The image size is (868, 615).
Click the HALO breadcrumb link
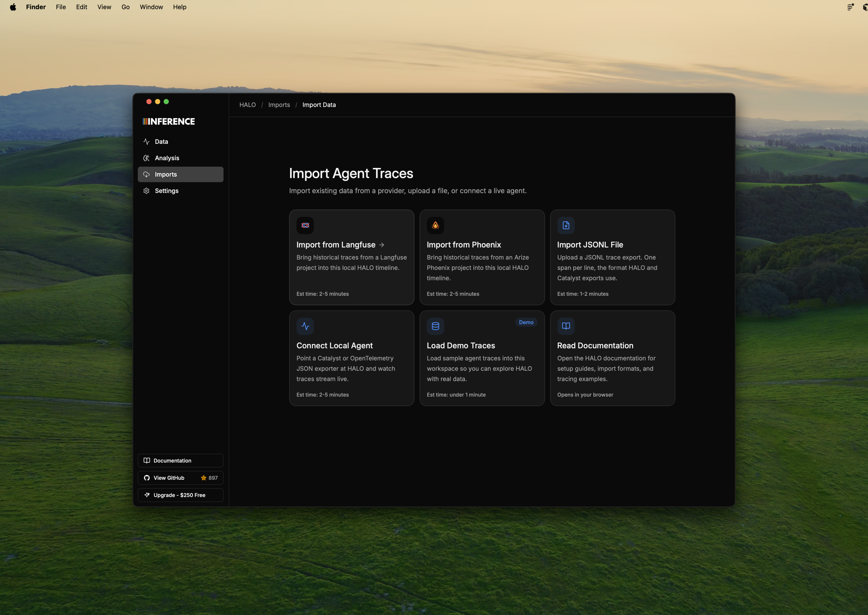click(x=248, y=105)
